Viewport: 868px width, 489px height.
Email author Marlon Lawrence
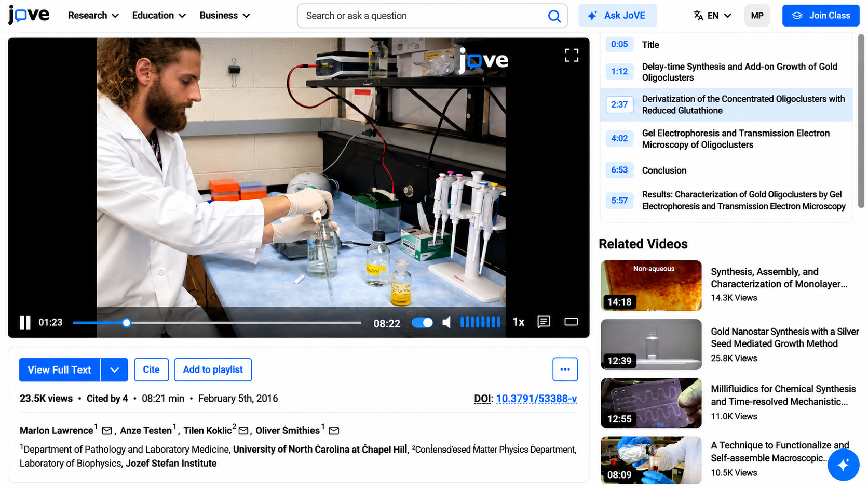[107, 431]
